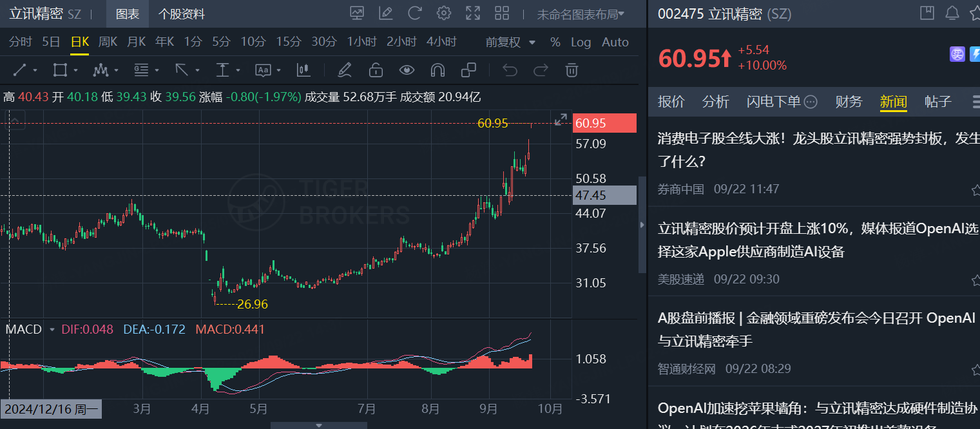Expand rectangle tool options arrow
This screenshot has width=980, height=429.
tap(75, 70)
